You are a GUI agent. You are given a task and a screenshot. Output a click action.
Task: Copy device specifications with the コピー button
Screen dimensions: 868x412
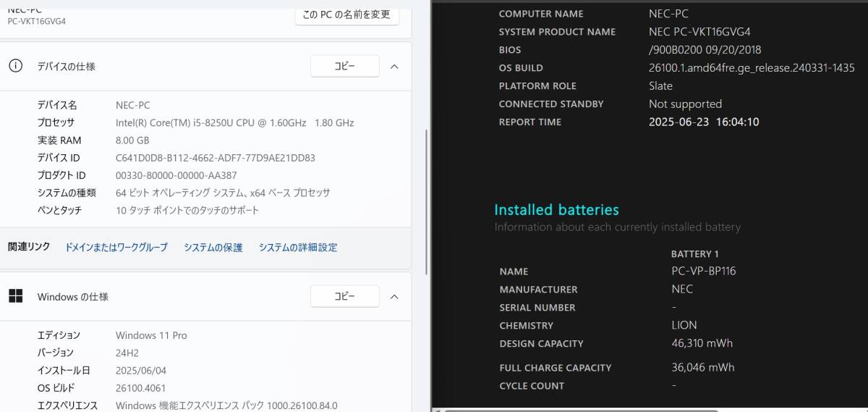345,66
